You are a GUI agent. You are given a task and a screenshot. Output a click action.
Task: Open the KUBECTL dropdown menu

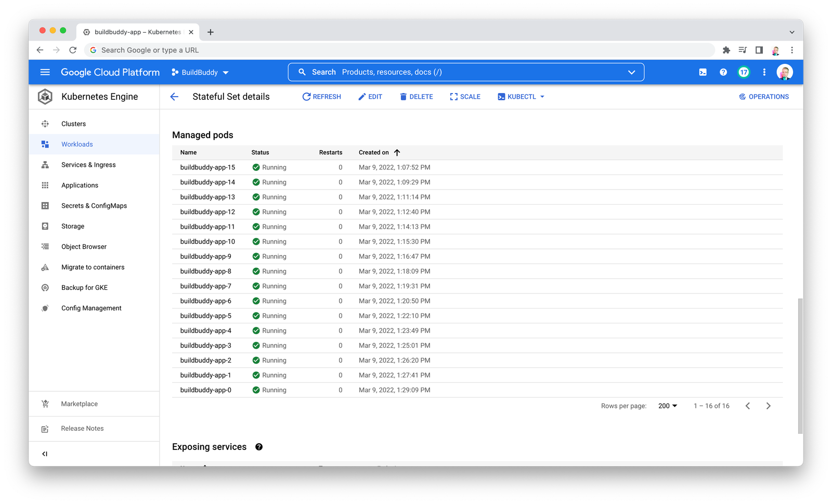pos(521,97)
